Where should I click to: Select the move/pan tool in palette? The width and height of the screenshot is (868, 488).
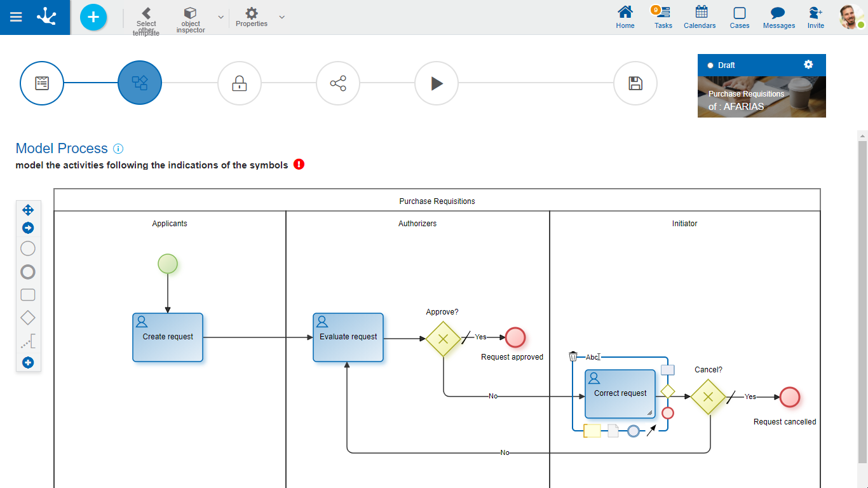click(28, 210)
